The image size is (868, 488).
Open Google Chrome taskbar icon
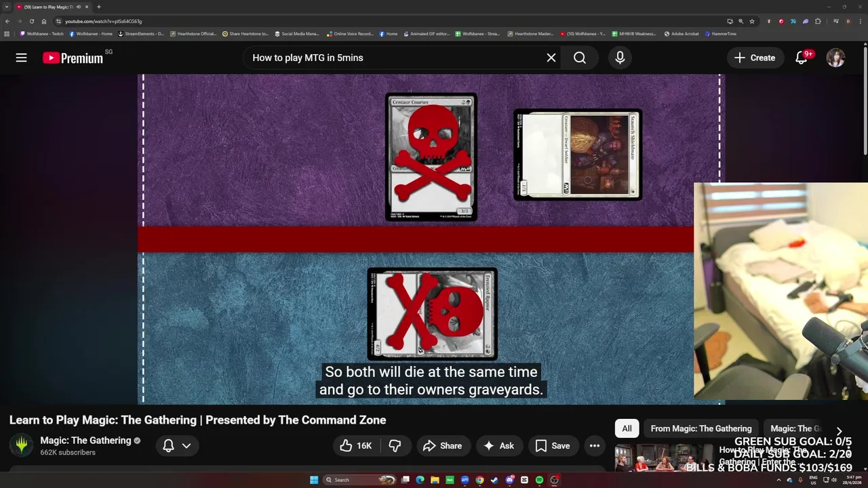pos(479,480)
